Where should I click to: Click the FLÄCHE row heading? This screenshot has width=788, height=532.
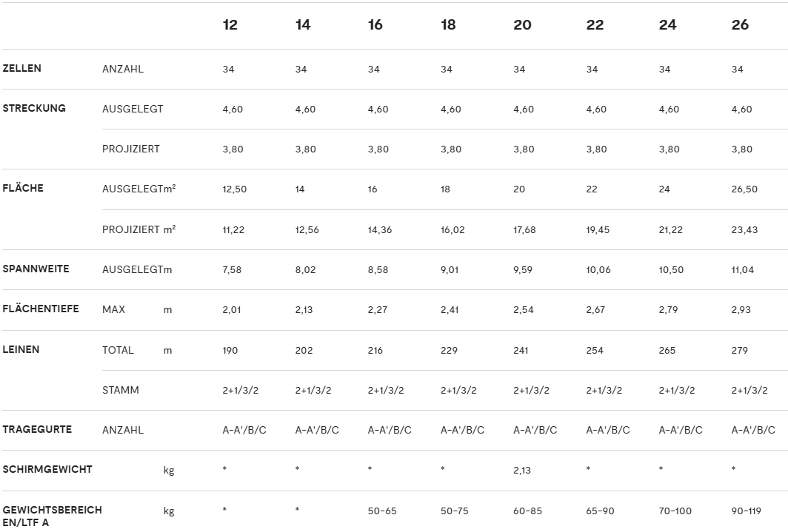[x=23, y=188]
